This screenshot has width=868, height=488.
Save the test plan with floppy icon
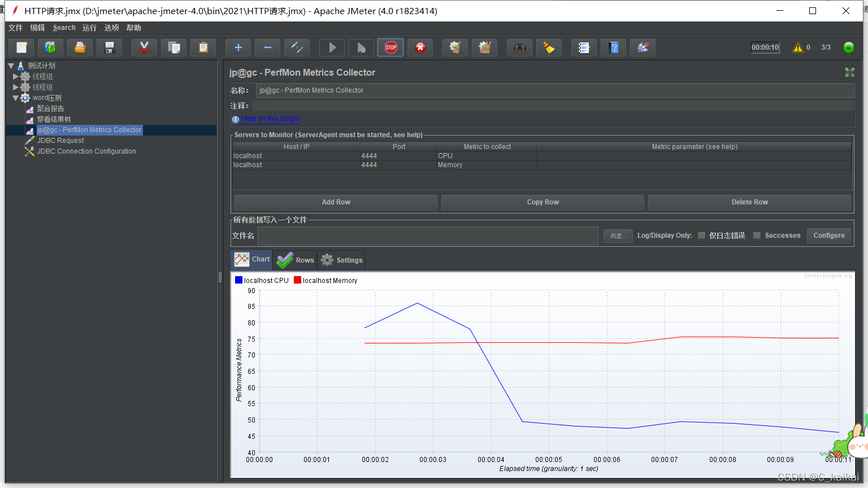[x=109, y=47]
